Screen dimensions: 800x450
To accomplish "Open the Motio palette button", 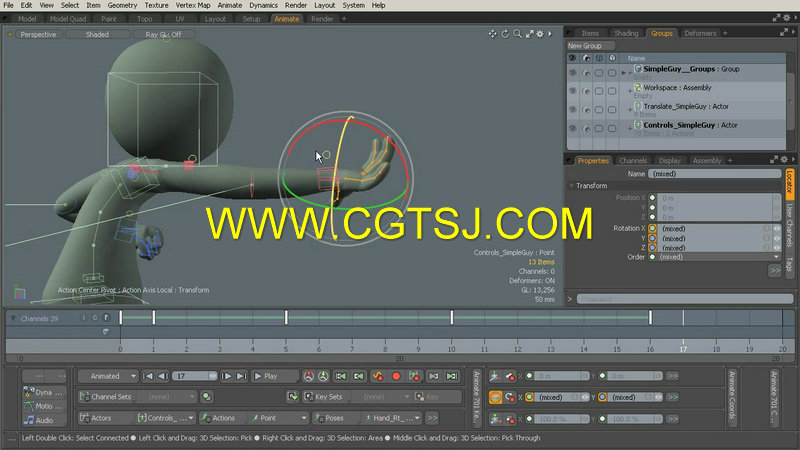I will tap(44, 406).
